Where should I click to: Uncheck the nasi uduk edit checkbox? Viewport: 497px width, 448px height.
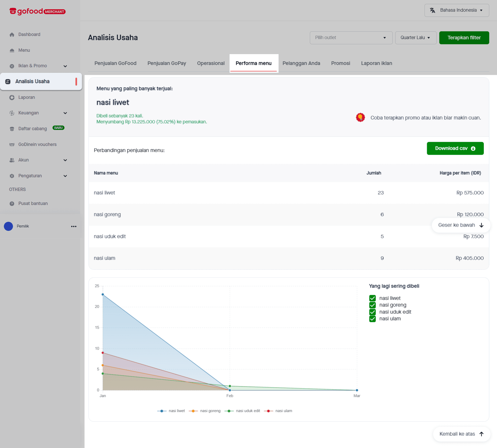[x=372, y=312]
